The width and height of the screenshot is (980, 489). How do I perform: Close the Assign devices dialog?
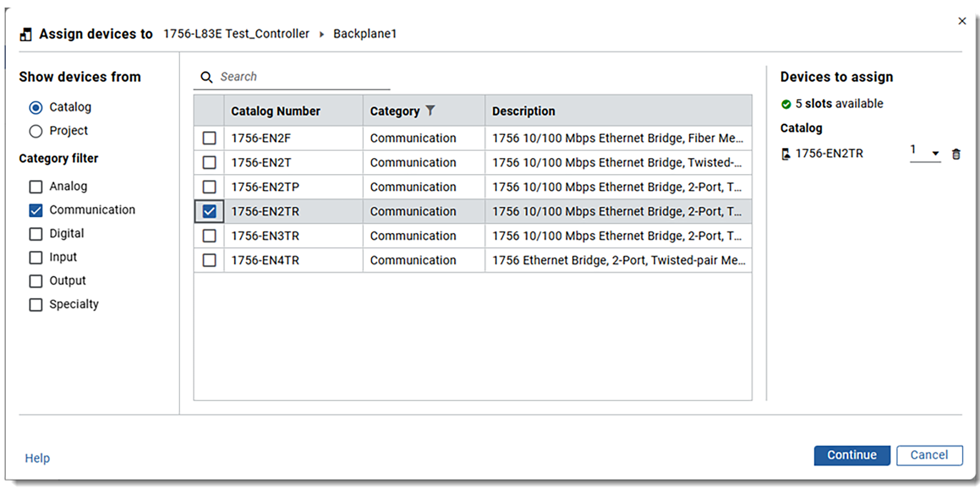[962, 21]
